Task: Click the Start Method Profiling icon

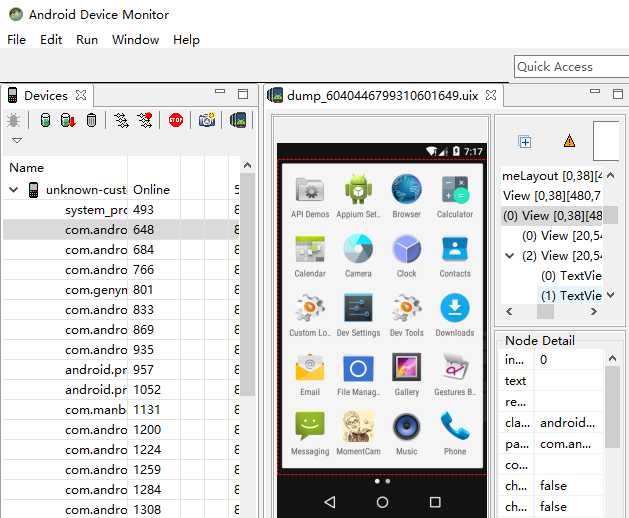Action: [x=145, y=120]
